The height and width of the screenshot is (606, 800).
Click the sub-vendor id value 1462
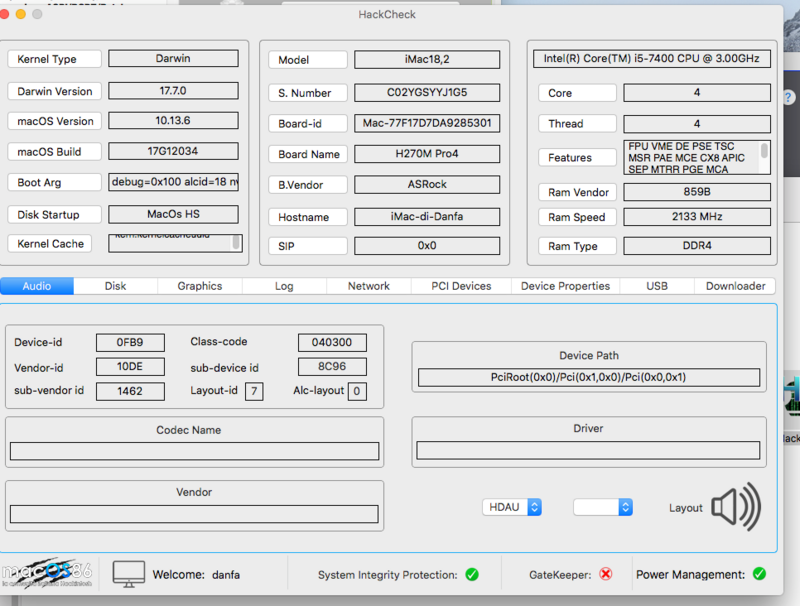click(130, 391)
